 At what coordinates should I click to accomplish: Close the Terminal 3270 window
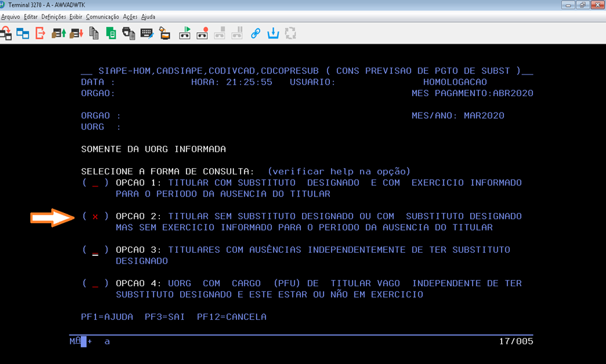(x=598, y=5)
